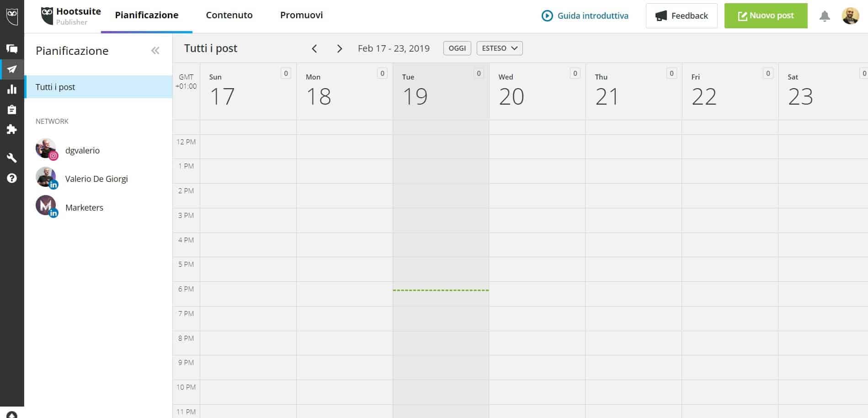Click the user profile avatar

tap(850, 16)
